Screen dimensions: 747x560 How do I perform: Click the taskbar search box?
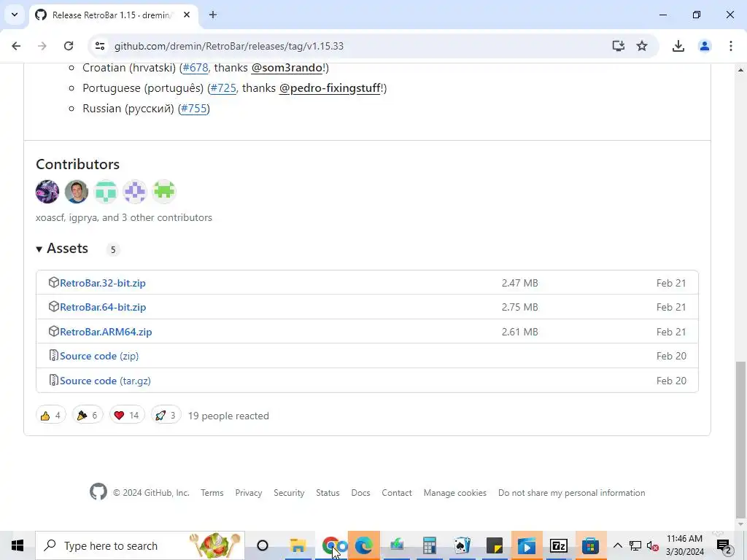click(x=140, y=545)
